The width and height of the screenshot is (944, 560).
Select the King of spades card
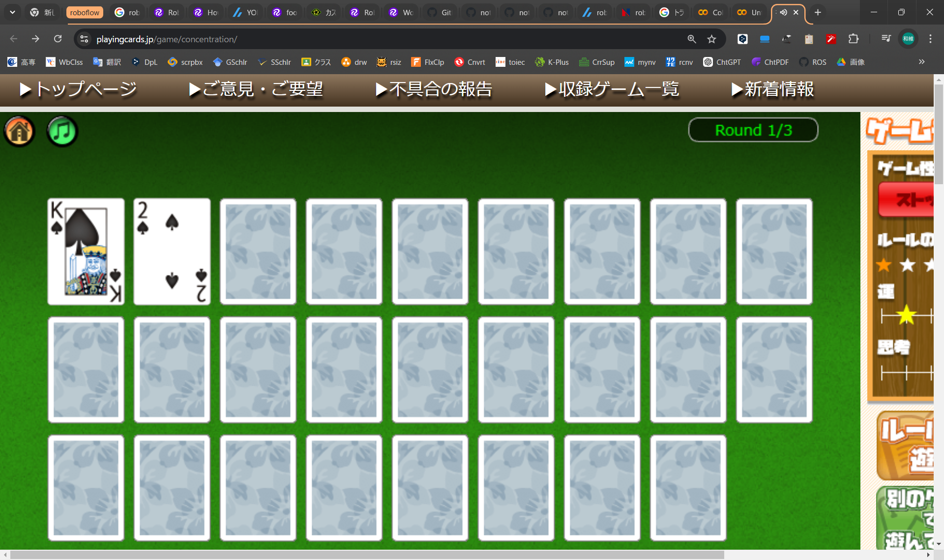(x=86, y=252)
